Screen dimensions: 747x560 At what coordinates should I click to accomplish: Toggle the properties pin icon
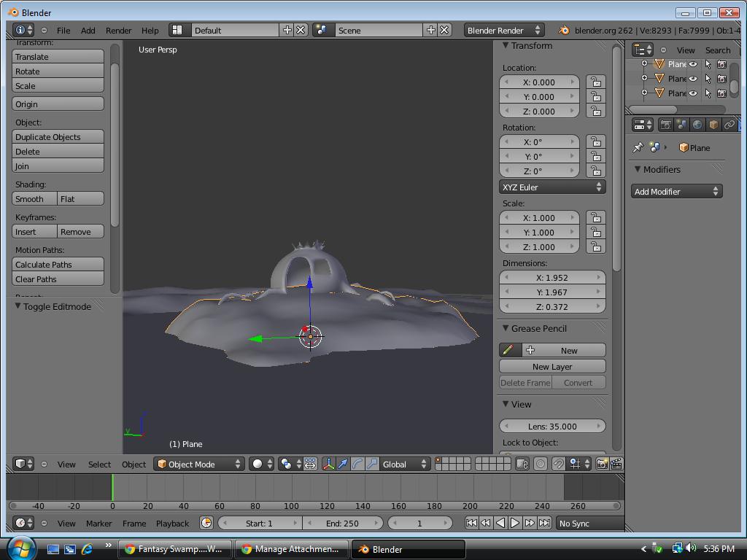click(638, 147)
